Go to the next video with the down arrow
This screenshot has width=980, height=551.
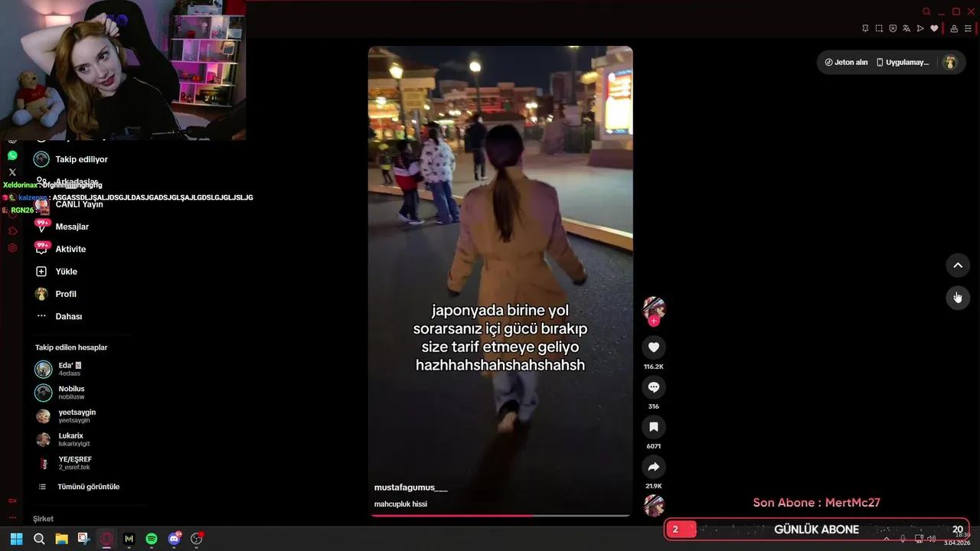pos(958,297)
